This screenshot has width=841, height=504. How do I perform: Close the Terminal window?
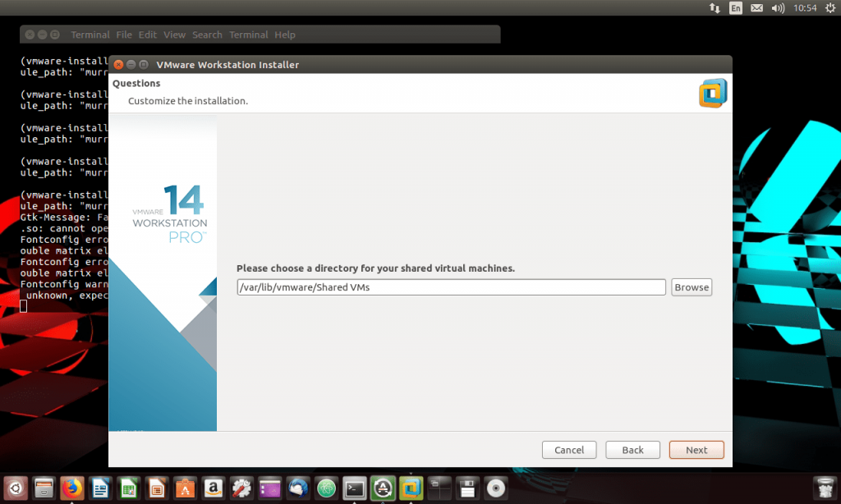[x=30, y=34]
